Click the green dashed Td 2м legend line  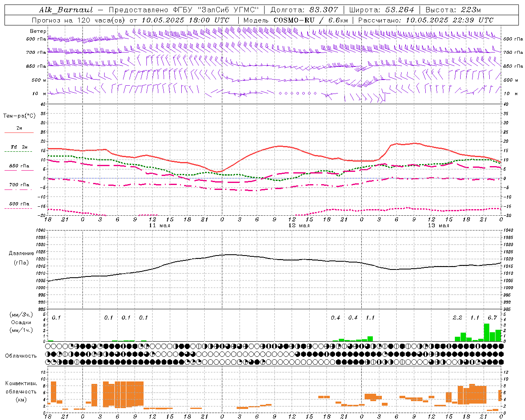[19, 152]
